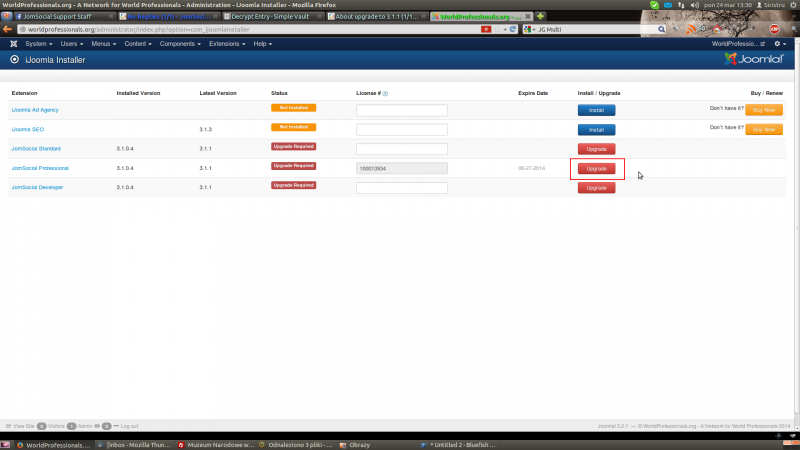Viewport: 800px width, 450px height.
Task: Open the Help menu
Action: pos(263,44)
